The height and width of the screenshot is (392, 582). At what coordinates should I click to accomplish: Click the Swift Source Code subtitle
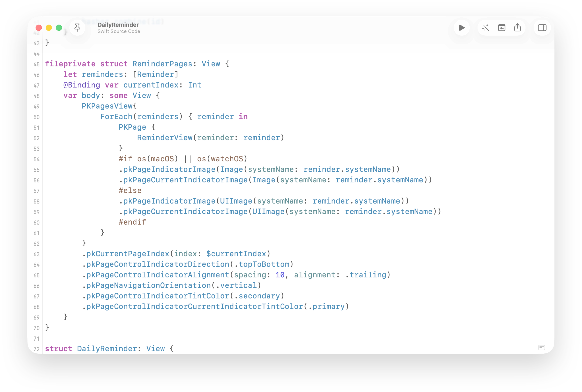tap(119, 31)
